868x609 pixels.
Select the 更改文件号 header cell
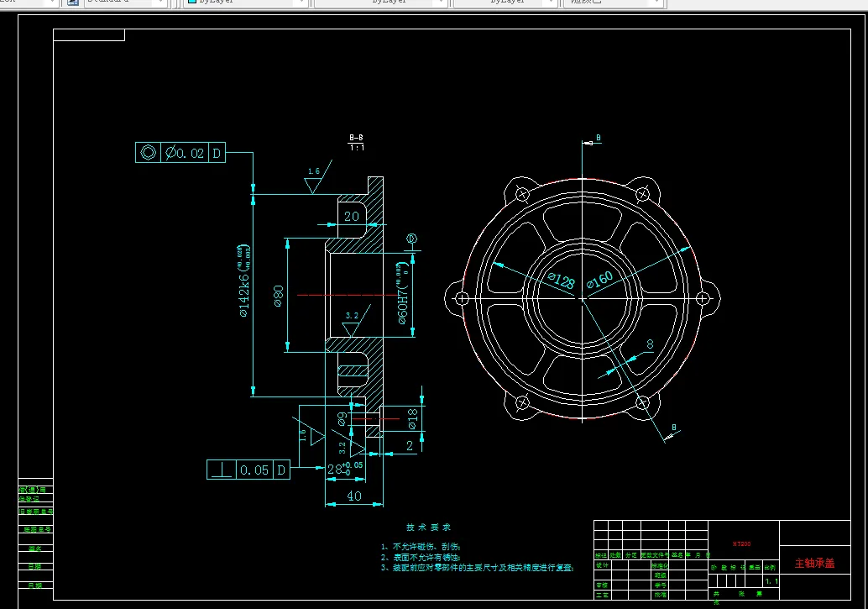click(655, 554)
